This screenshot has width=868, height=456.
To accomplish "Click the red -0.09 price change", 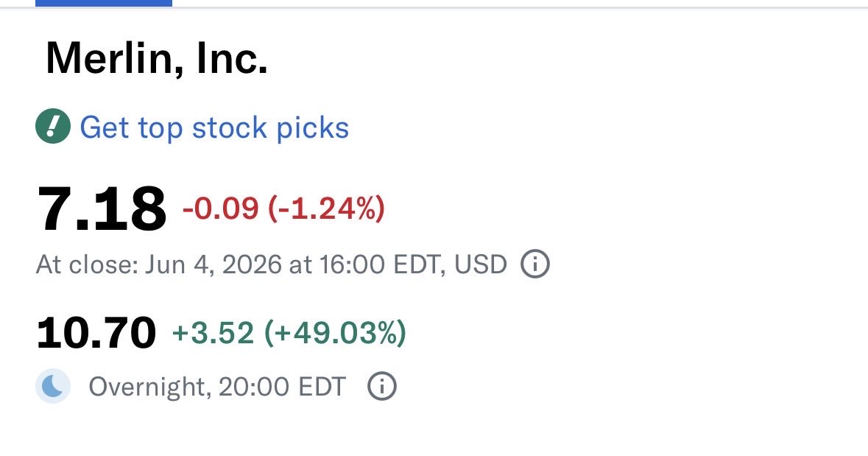I will tap(220, 208).
